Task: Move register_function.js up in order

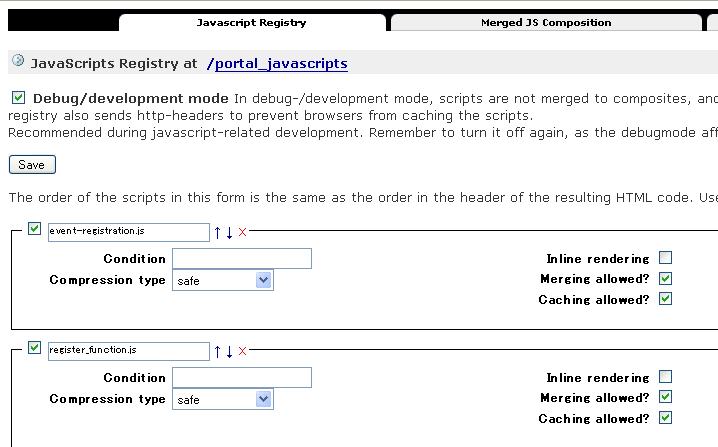Action: 218,352
